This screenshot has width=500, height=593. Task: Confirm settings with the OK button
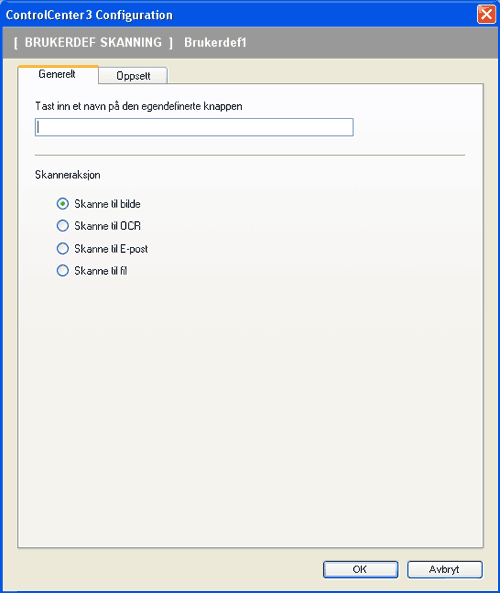coord(360,569)
